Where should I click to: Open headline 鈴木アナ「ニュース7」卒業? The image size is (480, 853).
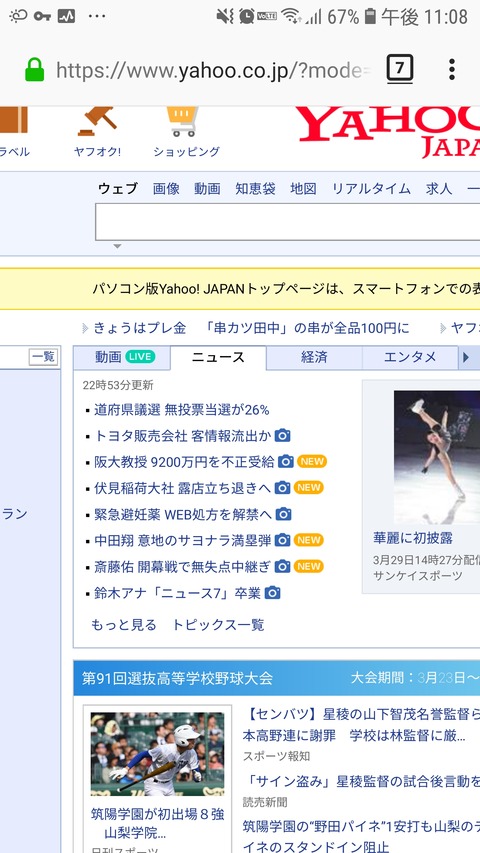click(x=177, y=593)
